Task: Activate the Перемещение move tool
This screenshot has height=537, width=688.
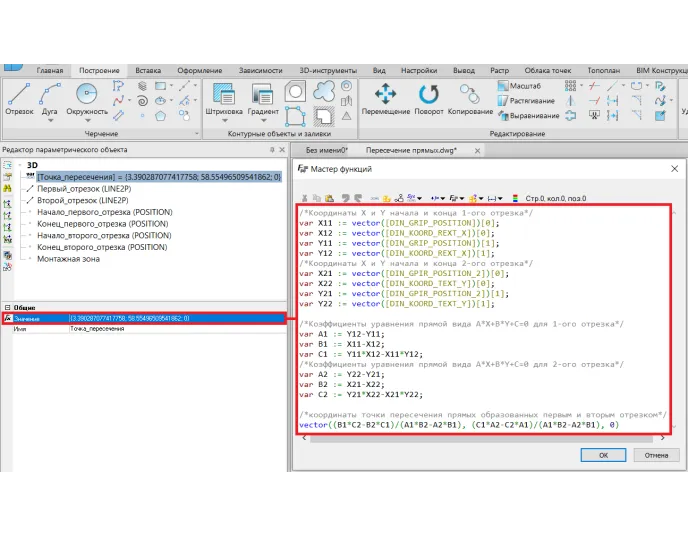Action: coord(386,99)
